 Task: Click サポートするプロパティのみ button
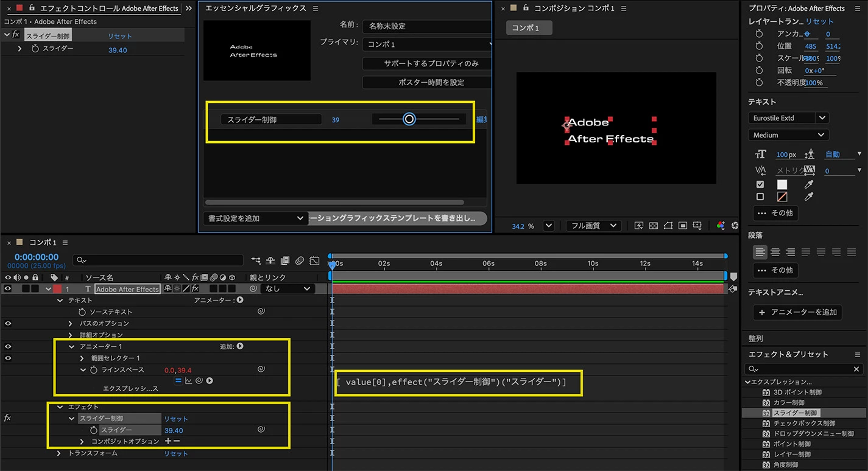pyautogui.click(x=426, y=63)
